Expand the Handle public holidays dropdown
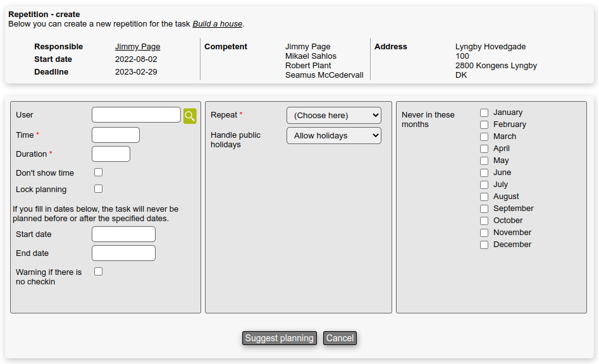599x364 pixels. coord(333,135)
